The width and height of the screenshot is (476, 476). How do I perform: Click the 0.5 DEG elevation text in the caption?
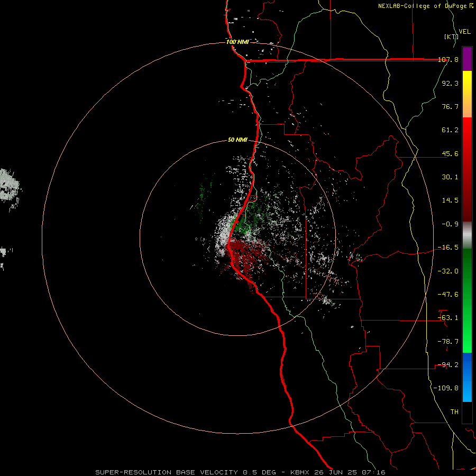coord(260,472)
